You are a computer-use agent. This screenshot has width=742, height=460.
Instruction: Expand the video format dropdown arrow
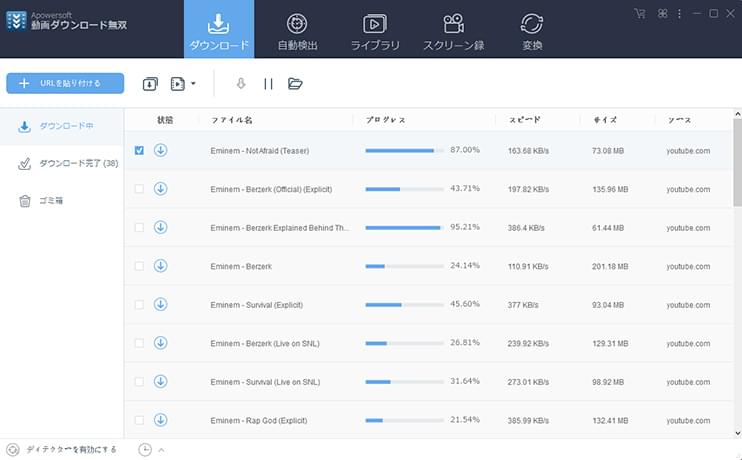[x=193, y=84]
